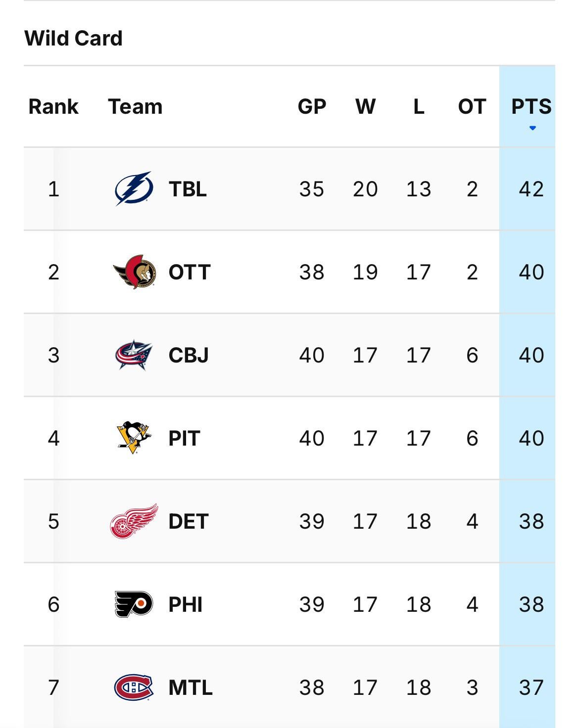
Task: Open the OTT team link
Action: click(x=190, y=272)
